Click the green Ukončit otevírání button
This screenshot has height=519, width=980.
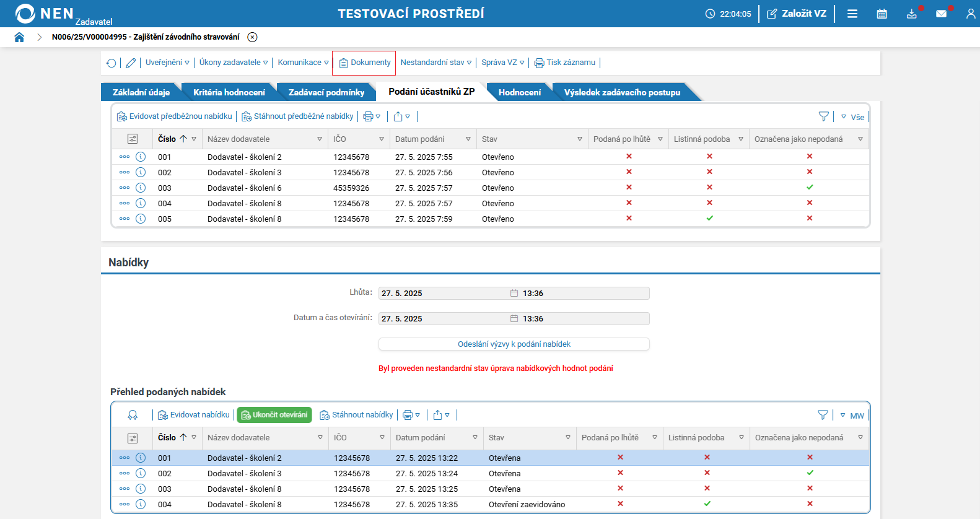(x=274, y=415)
